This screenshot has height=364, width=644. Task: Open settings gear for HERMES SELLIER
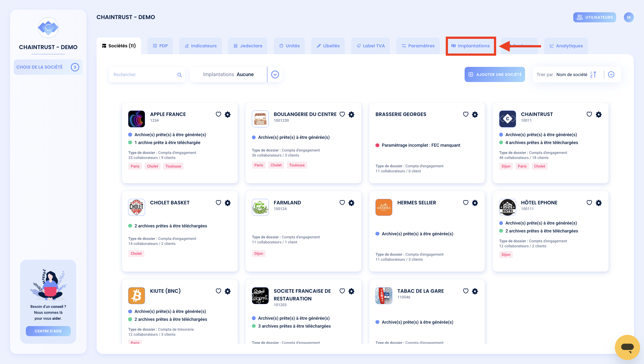coord(475,203)
